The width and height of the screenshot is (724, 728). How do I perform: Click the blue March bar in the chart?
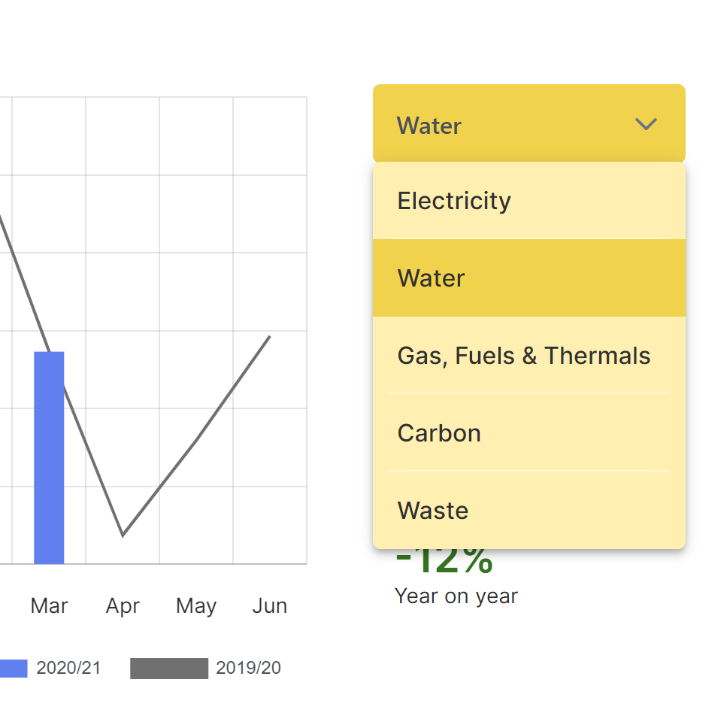tap(49, 457)
